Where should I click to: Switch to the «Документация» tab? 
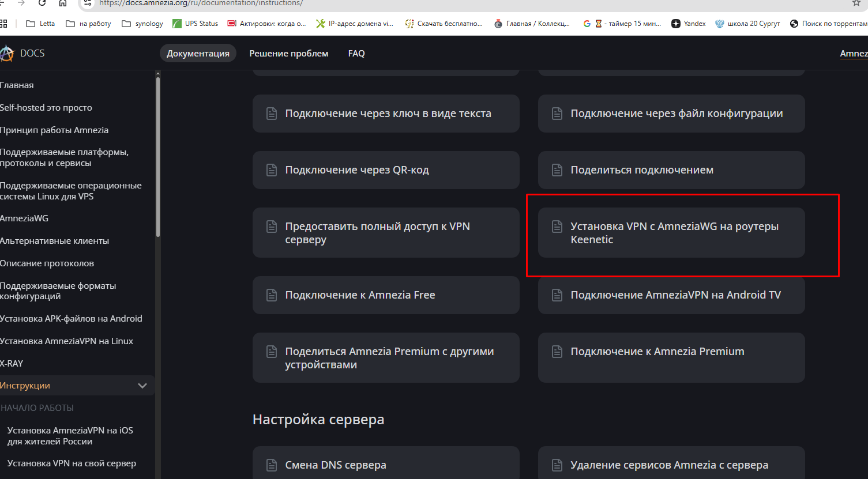click(198, 54)
